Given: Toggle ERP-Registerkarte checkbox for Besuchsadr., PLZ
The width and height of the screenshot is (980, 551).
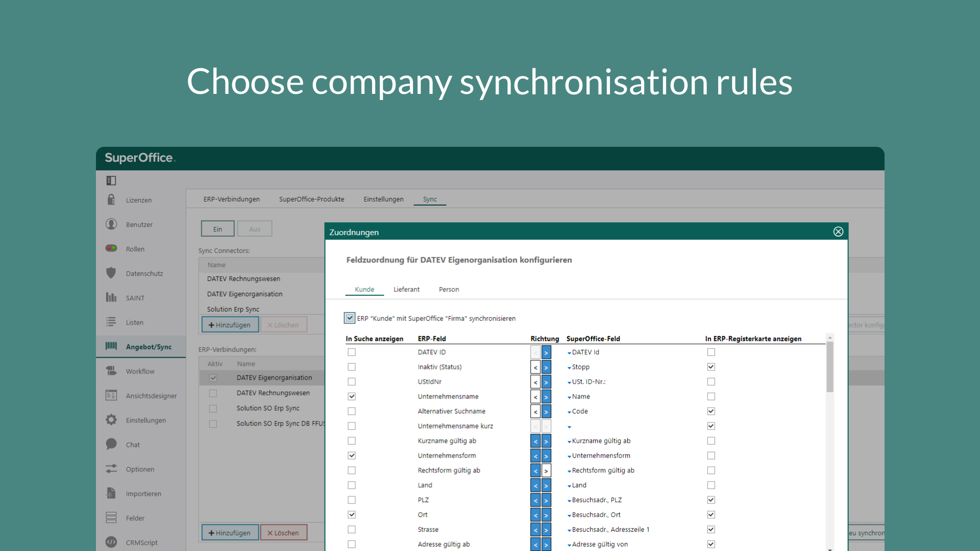Looking at the screenshot, I should point(711,500).
